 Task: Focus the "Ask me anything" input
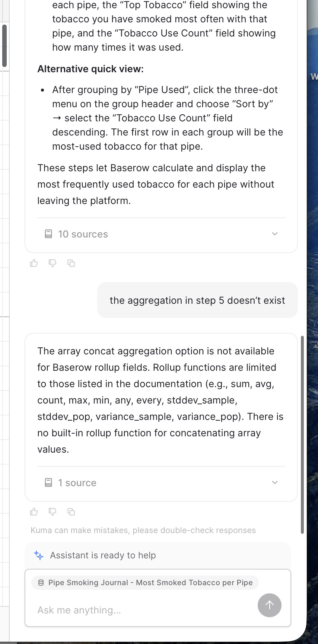pos(141,610)
